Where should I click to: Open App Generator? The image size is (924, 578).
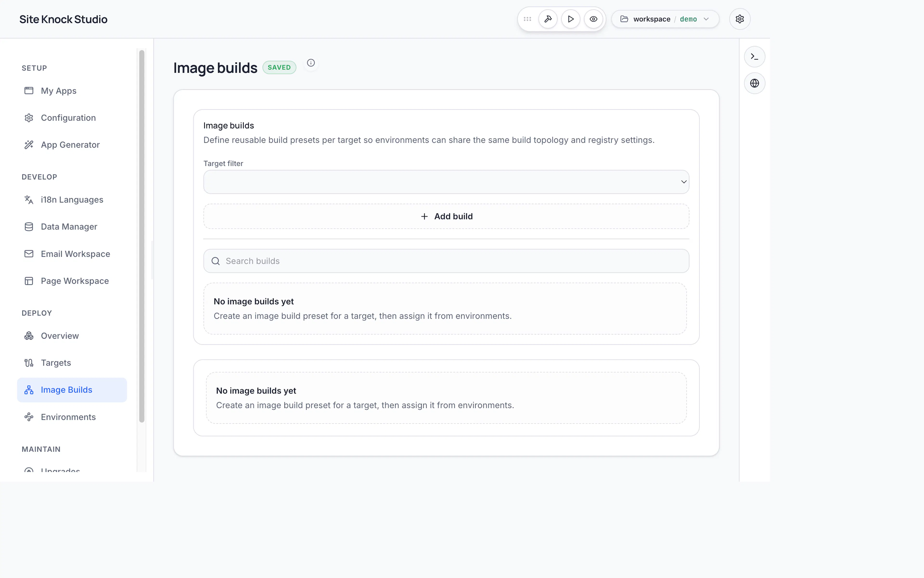[72, 144]
